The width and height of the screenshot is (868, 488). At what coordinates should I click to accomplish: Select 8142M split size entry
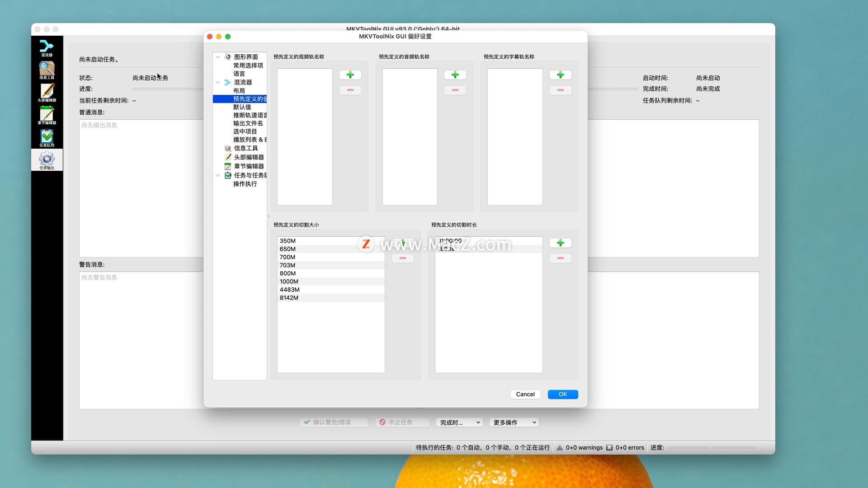[x=330, y=298]
